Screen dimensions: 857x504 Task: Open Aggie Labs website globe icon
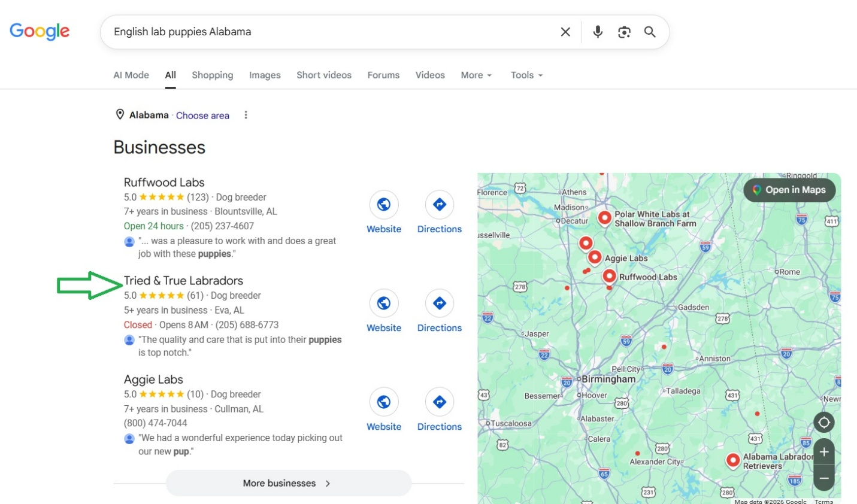pos(384,402)
